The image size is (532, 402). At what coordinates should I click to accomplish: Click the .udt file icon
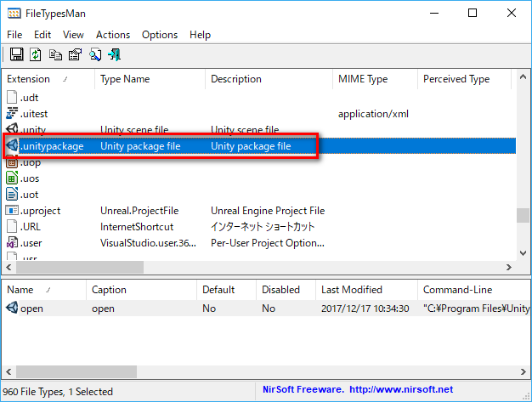12,98
